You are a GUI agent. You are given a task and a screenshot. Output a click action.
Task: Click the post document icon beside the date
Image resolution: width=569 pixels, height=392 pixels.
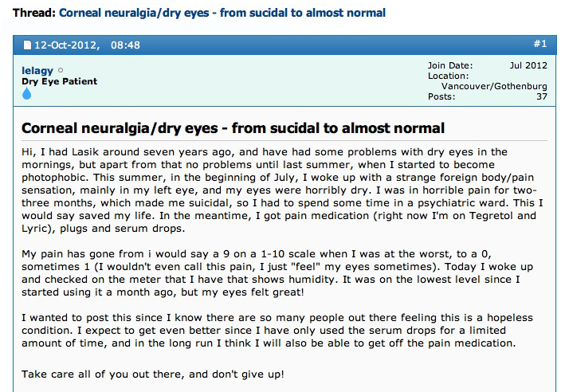[27, 44]
